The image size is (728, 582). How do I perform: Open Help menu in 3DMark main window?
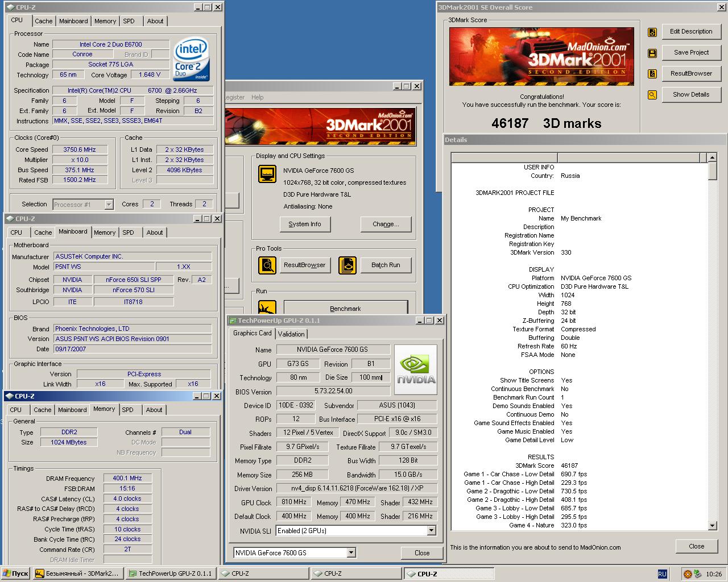tap(258, 97)
